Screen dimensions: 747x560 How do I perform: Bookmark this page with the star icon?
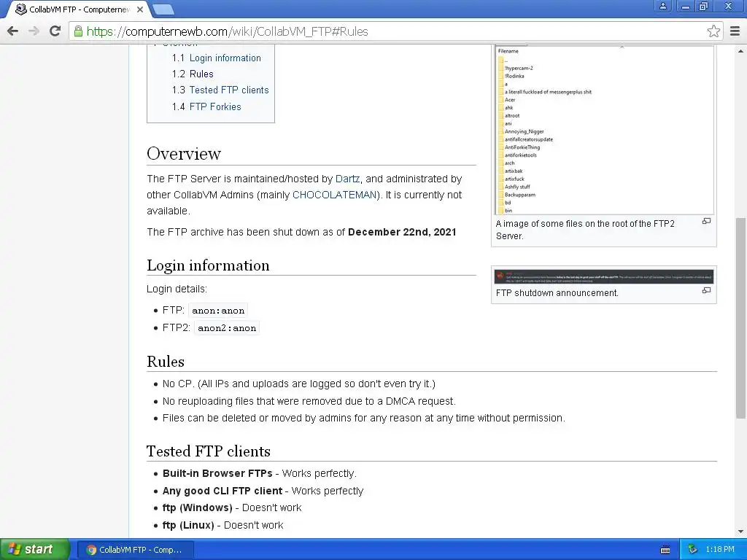tap(713, 31)
